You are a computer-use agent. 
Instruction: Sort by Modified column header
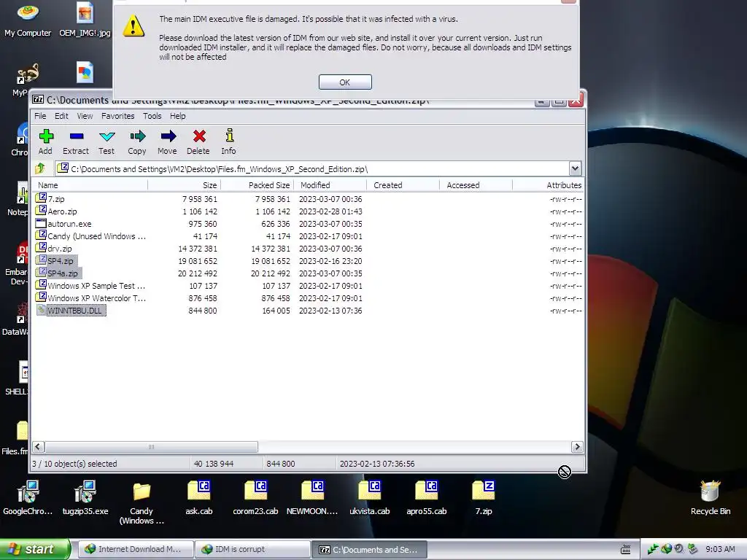coord(330,185)
